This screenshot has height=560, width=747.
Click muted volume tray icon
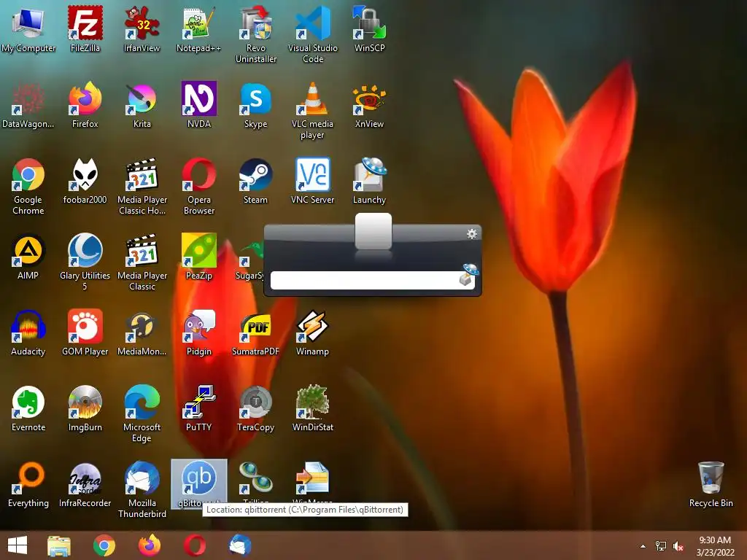(678, 546)
